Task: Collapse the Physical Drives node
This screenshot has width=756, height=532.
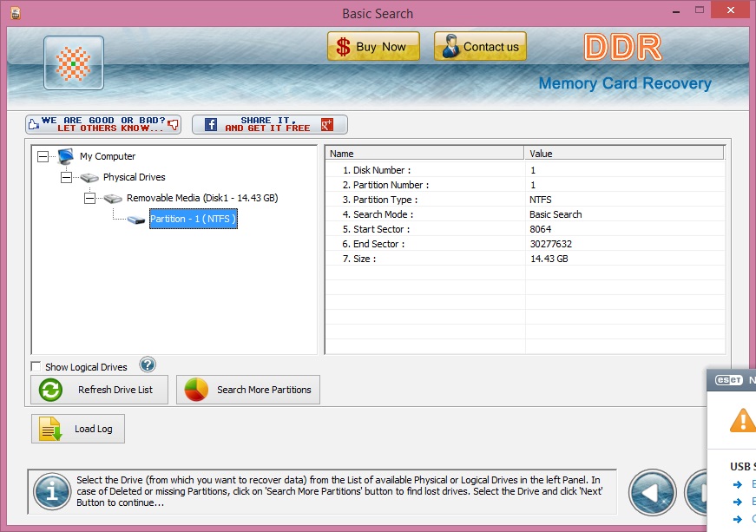Action: click(67, 177)
